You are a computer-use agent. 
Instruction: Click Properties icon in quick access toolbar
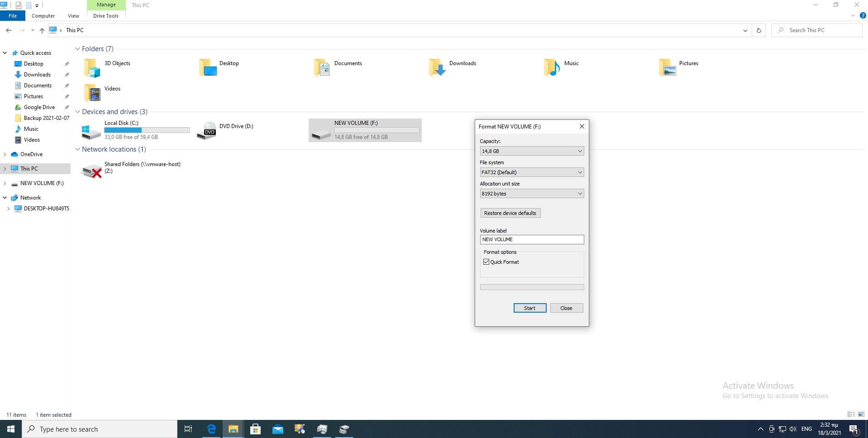pos(19,5)
